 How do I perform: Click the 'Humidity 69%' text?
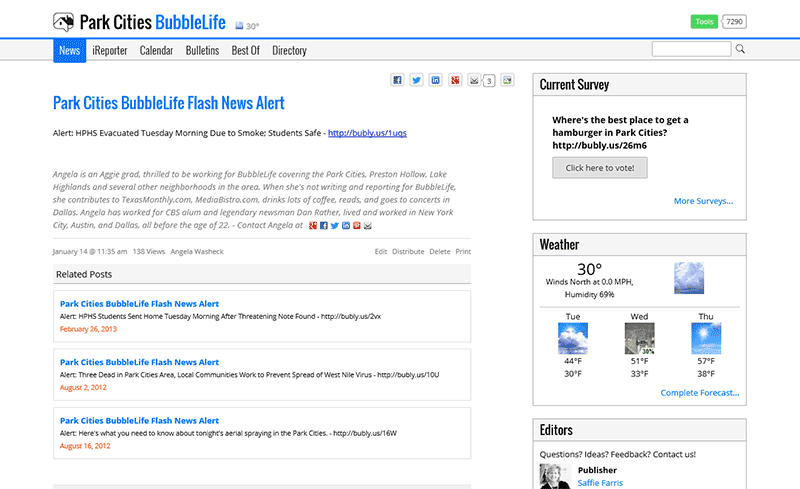click(x=589, y=295)
